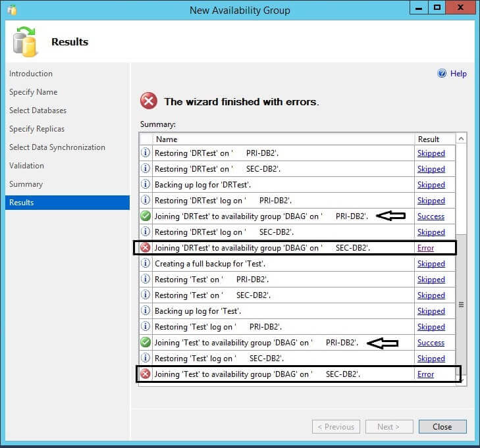This screenshot has height=448, width=480.
Task: Click info icon for Restoring 'Test' on SEC-DB2
Action: pos(146,295)
